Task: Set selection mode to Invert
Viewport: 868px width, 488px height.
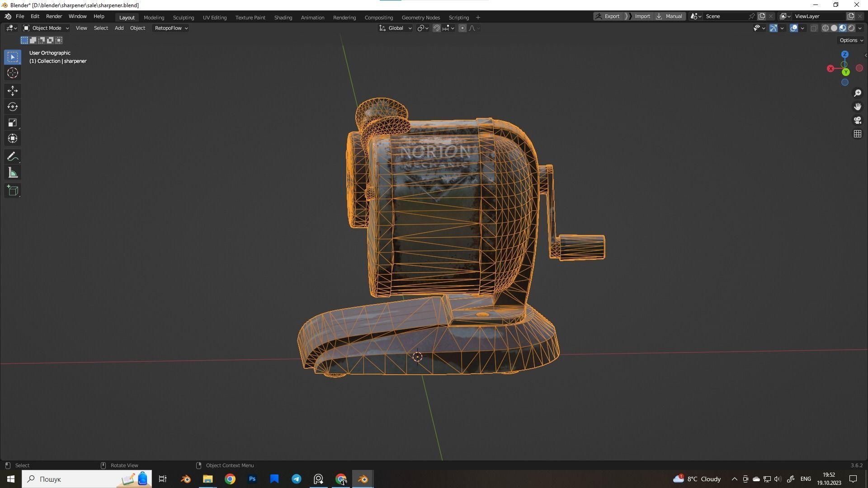Action: [50, 40]
